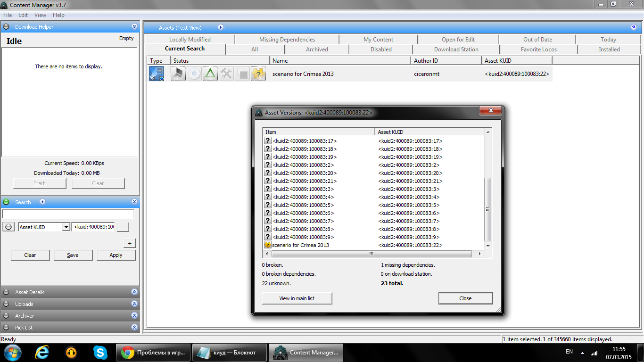Select the scenario for Crimea 2013 list entry
Screen dimensions: 644x362
[301, 245]
